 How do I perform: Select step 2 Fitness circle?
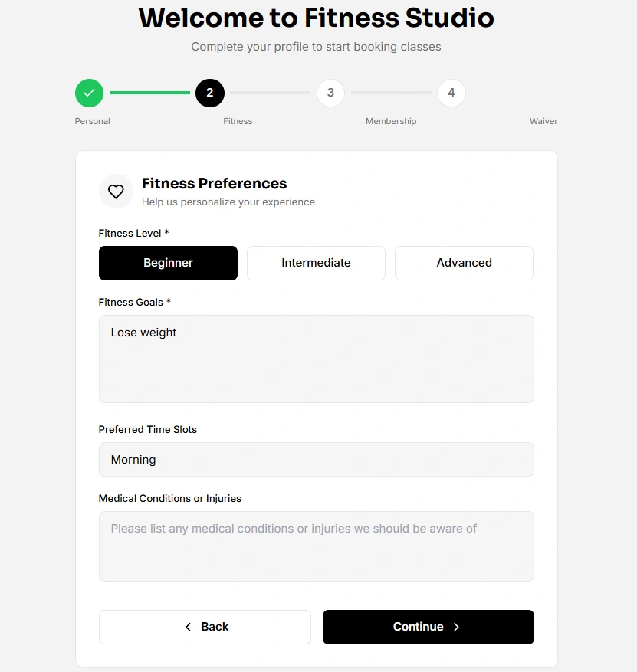tap(209, 93)
